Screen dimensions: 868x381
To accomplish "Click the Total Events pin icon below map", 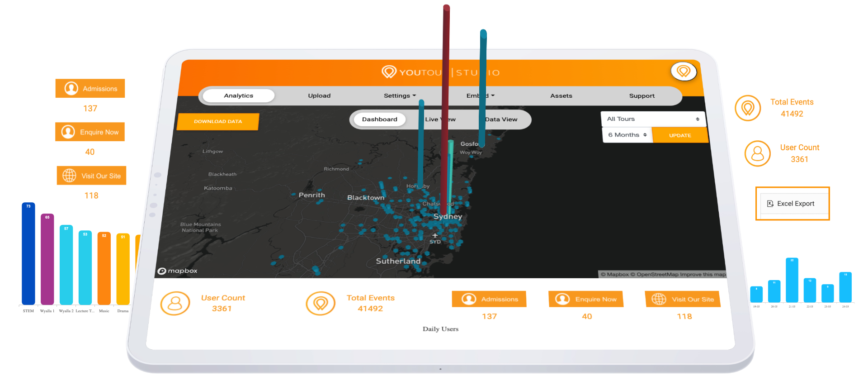I will tap(321, 304).
